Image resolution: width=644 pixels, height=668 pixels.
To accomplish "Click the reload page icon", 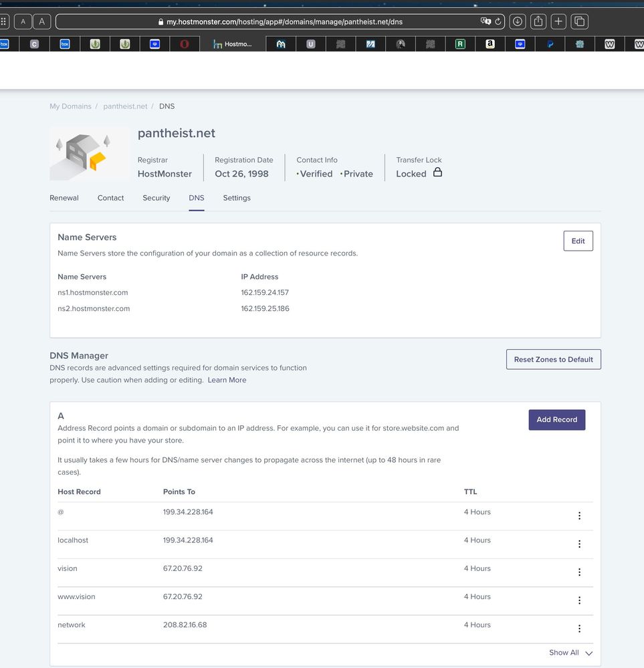I will pos(498,21).
